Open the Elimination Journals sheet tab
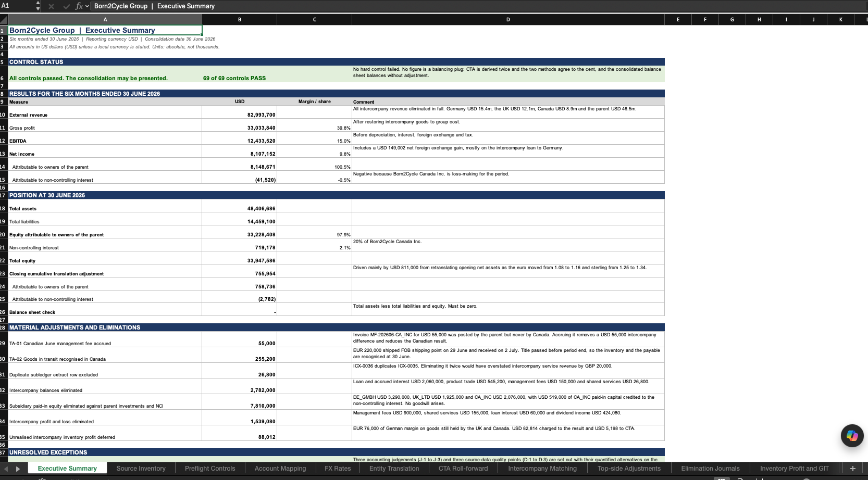Viewport: 868px width, 480px height. tap(710, 469)
